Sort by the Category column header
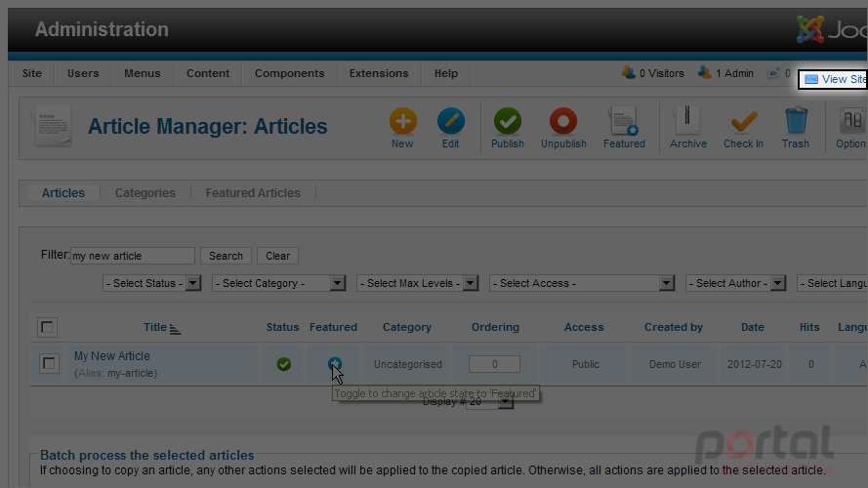The image size is (868, 488). 407,327
